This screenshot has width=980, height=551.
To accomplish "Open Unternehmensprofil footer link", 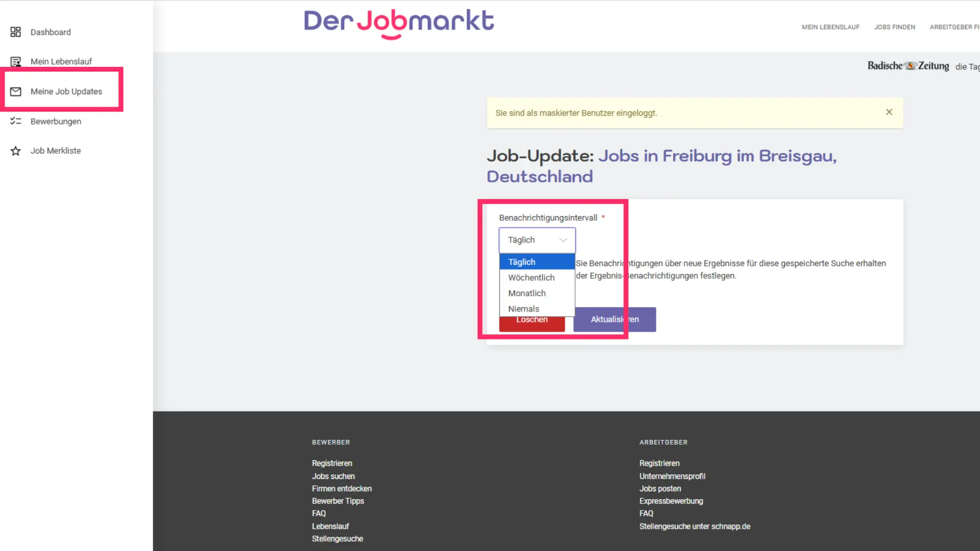I will [x=672, y=476].
